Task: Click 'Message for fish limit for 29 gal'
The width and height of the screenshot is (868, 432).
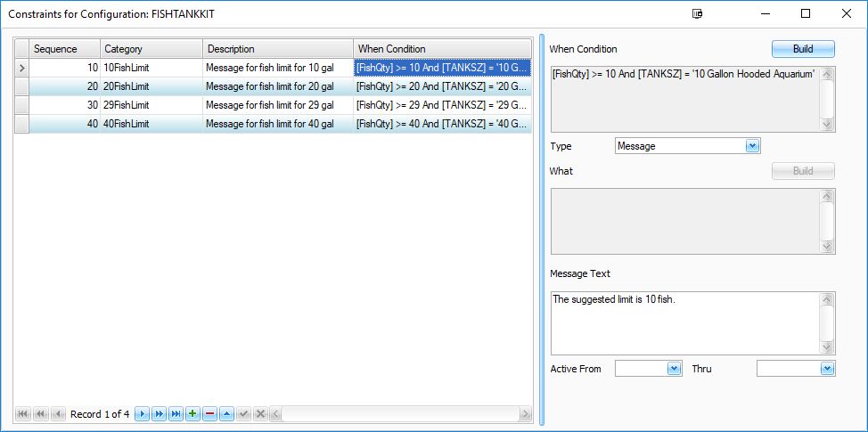Action: 278,105
